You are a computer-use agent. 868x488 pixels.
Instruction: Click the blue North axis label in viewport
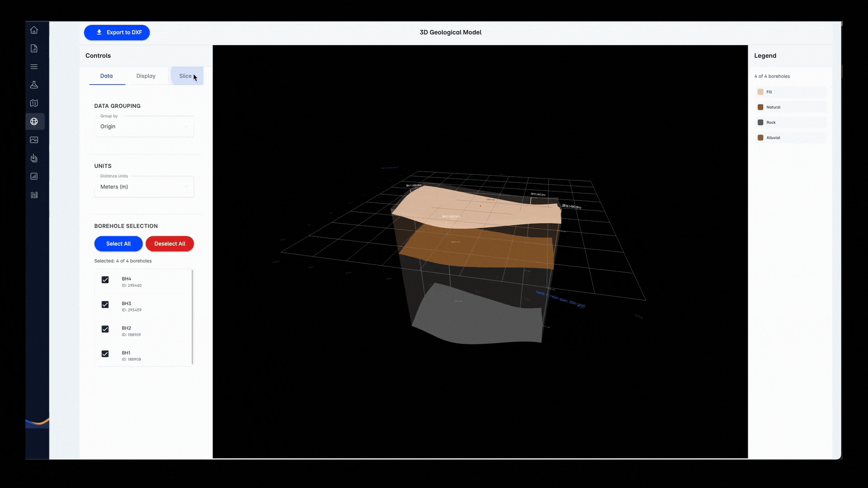click(x=561, y=299)
